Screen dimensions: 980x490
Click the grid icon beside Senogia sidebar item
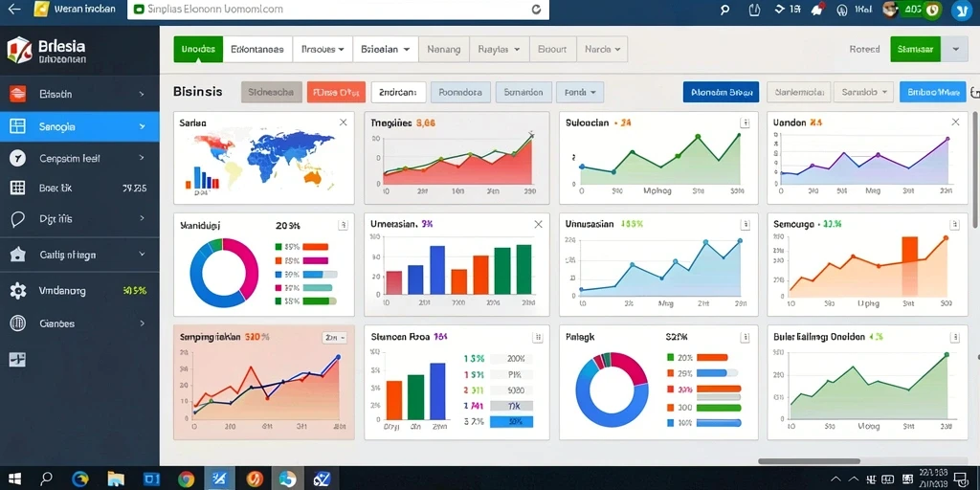tap(17, 126)
